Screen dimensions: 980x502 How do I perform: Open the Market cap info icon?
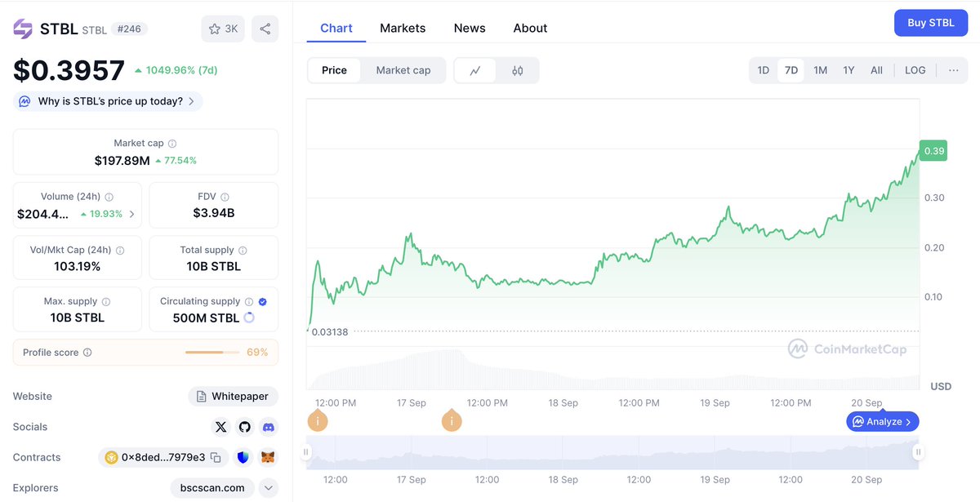click(172, 144)
